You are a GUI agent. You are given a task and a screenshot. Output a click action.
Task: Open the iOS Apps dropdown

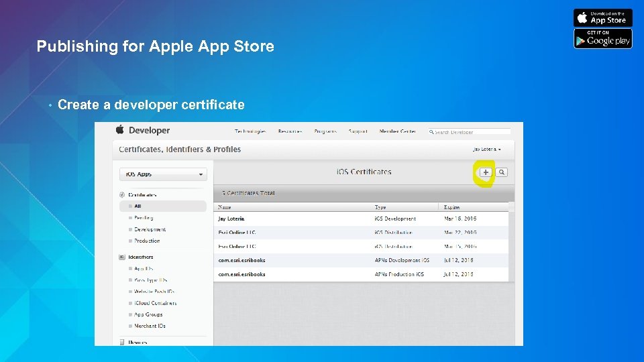coord(163,174)
